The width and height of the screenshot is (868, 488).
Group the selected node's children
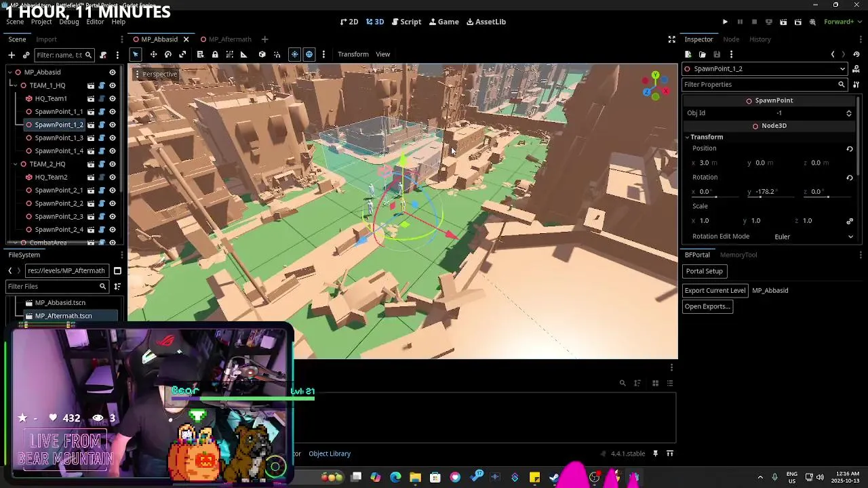(230, 54)
